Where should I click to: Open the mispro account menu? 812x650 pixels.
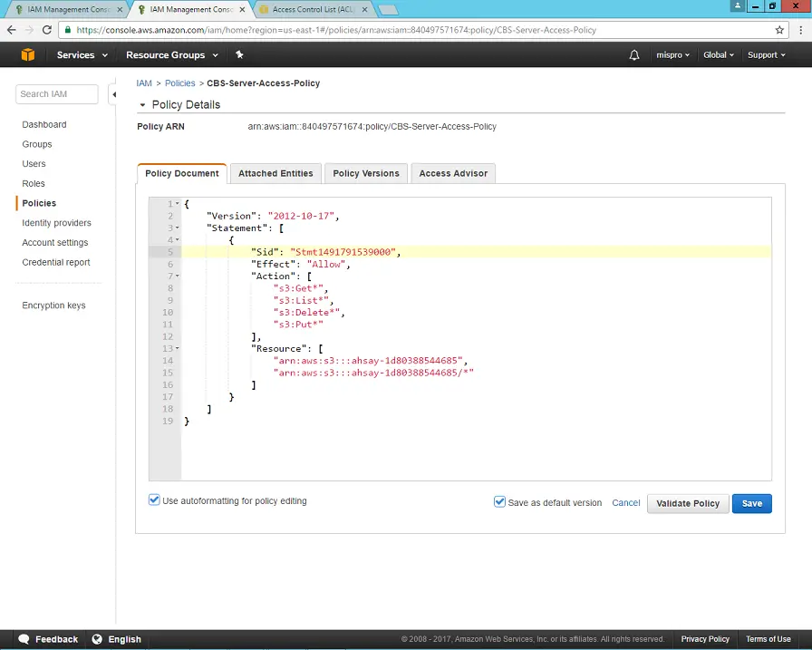click(672, 54)
